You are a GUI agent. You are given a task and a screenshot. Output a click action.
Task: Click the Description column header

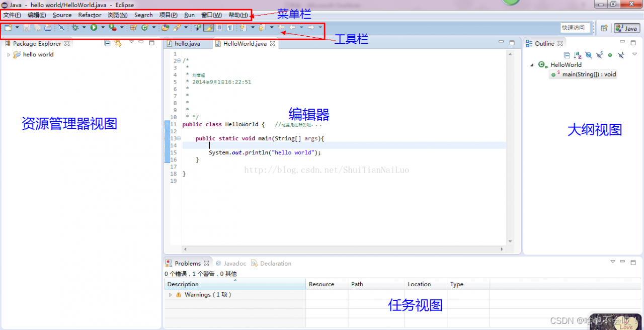[x=235, y=284]
